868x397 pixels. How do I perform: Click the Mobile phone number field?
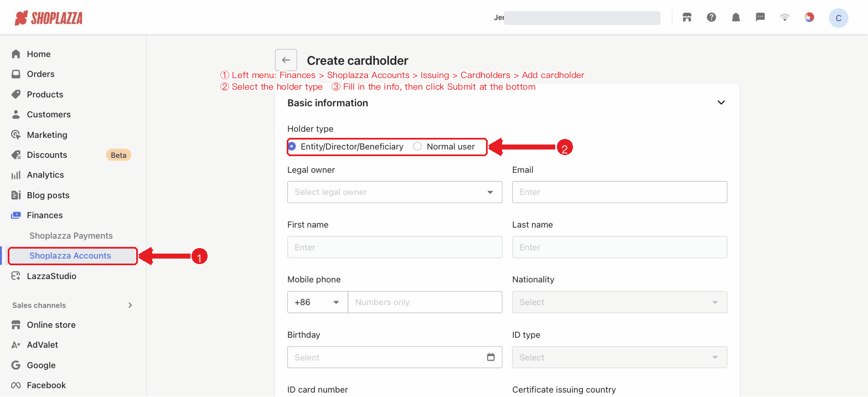(x=425, y=302)
